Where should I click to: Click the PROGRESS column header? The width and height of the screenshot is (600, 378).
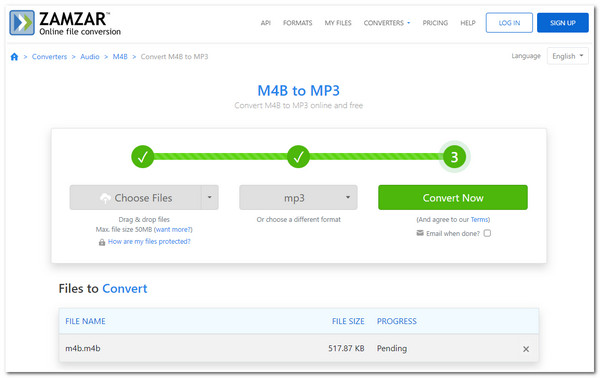[396, 321]
